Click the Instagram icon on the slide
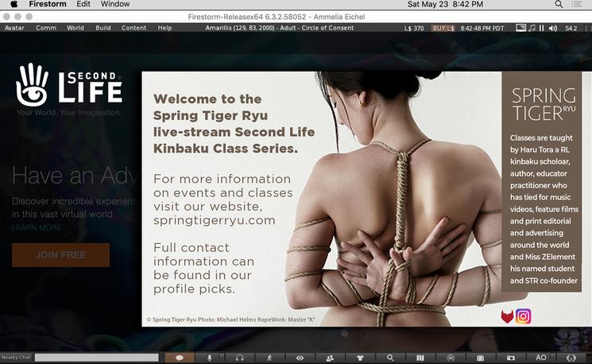This screenshot has width=592, height=364. tap(524, 316)
